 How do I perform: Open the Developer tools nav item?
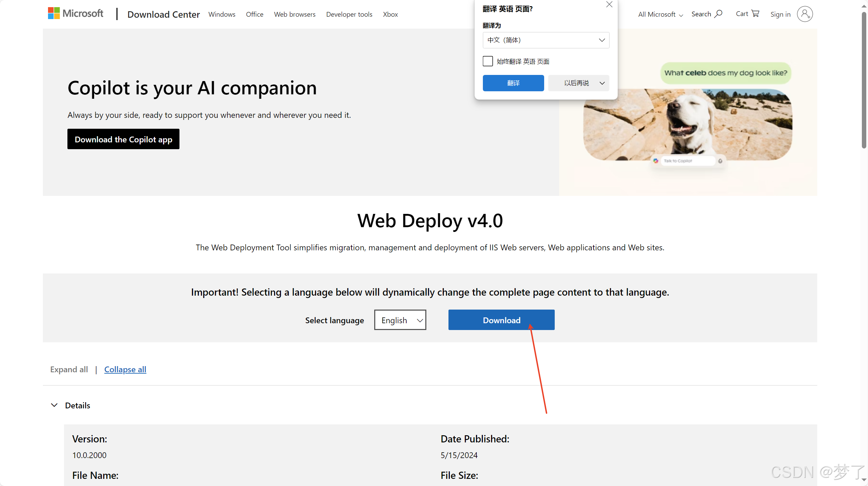tap(349, 14)
